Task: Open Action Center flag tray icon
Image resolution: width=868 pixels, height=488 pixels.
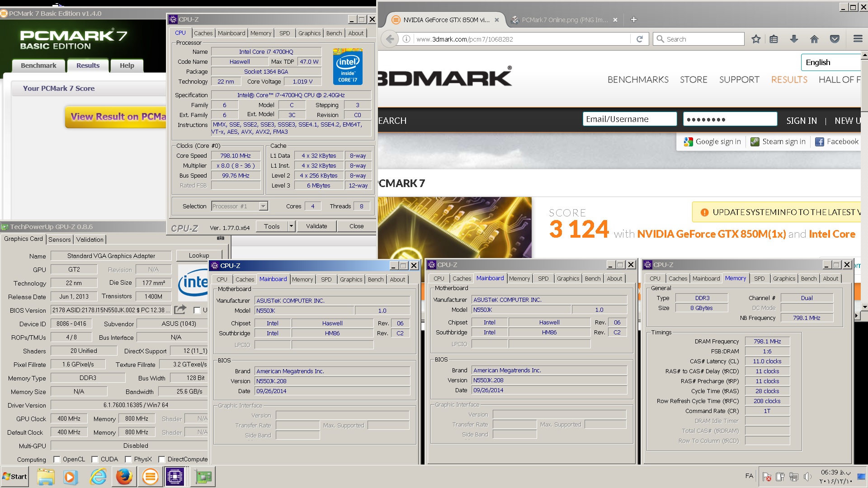Action: pos(767,477)
